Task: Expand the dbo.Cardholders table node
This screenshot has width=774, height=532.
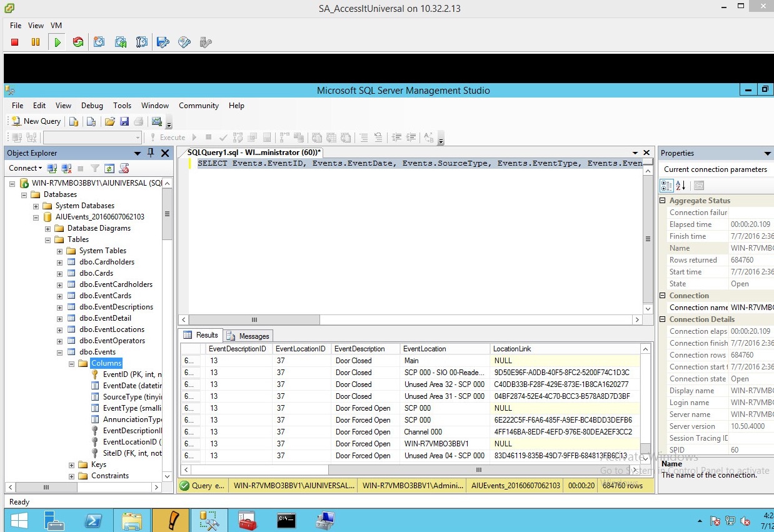Action: pos(60,262)
